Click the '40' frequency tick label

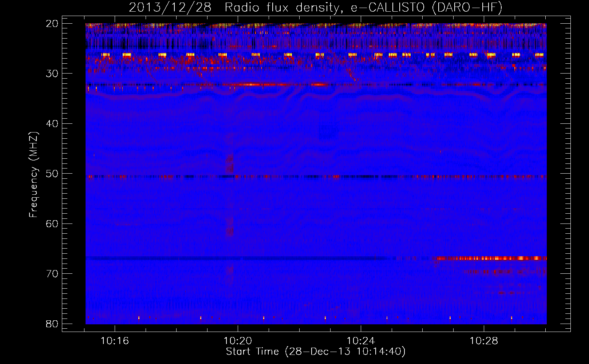click(52, 124)
